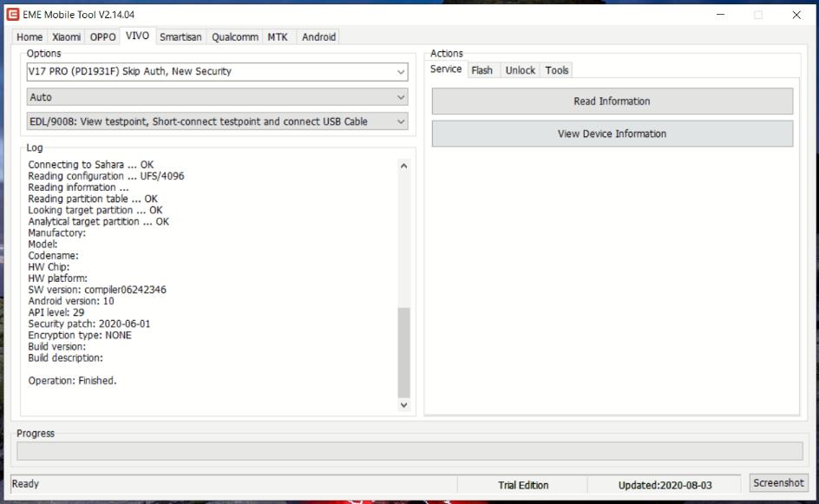This screenshot has height=504, width=819.
Task: Switch to the MTK tab
Action: (278, 37)
